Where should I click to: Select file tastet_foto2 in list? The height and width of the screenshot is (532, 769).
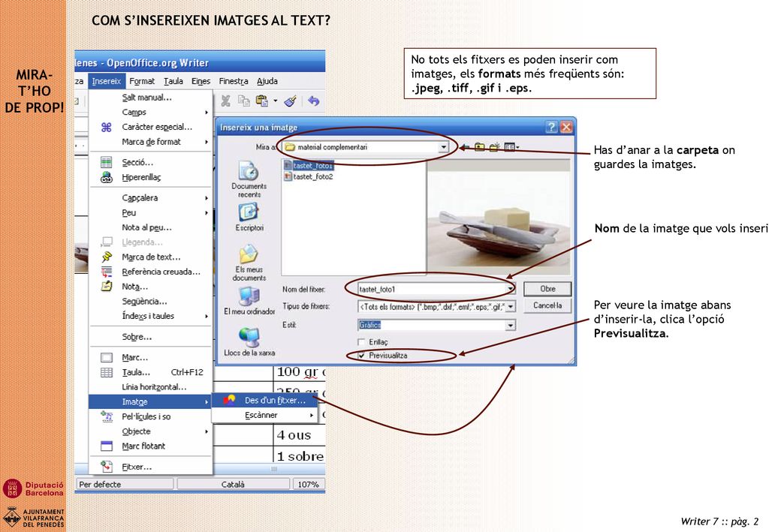click(x=309, y=177)
